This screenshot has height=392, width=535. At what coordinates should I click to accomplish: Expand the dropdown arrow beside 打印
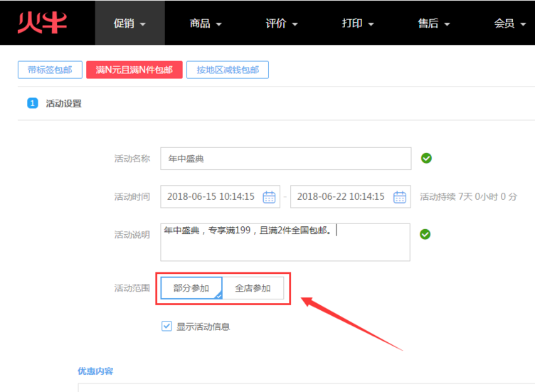pyautogui.click(x=371, y=24)
